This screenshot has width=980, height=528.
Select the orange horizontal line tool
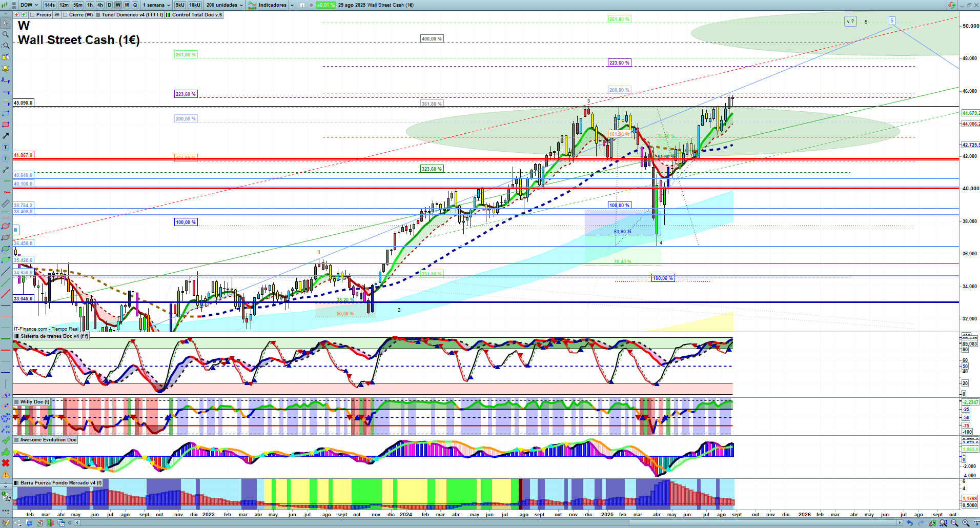[x=6, y=316]
